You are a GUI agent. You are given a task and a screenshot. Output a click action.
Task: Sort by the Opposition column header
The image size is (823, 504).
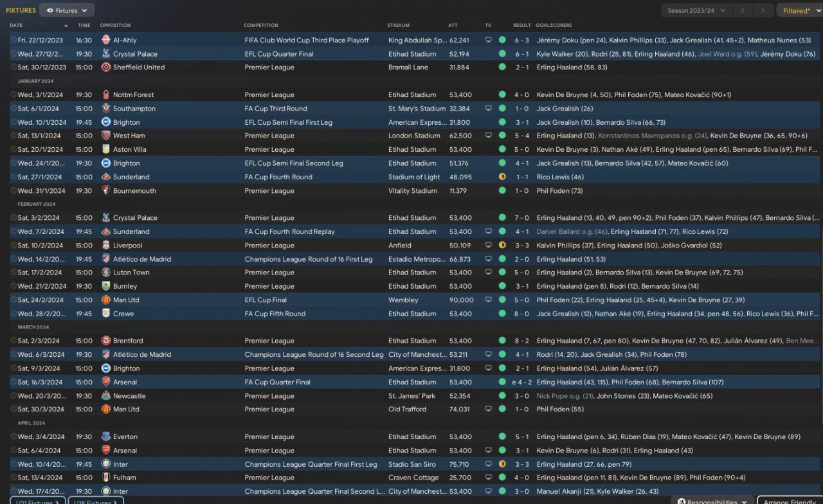click(116, 26)
